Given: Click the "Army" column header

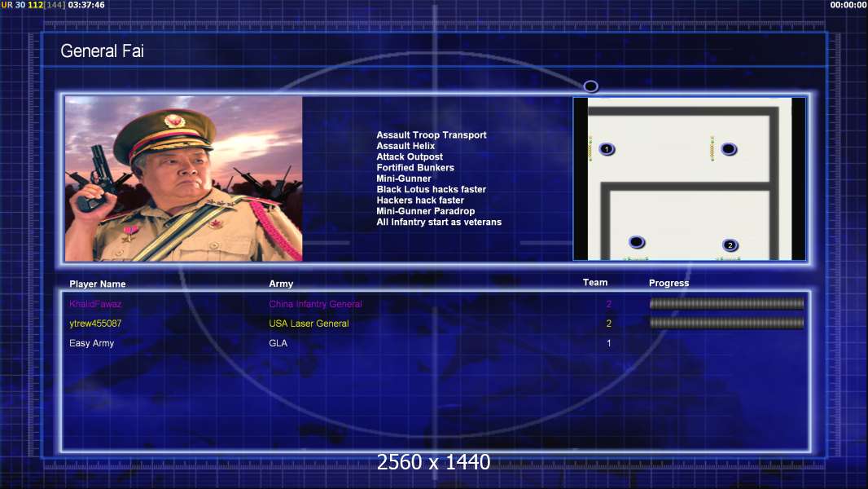Looking at the screenshot, I should [x=281, y=284].
